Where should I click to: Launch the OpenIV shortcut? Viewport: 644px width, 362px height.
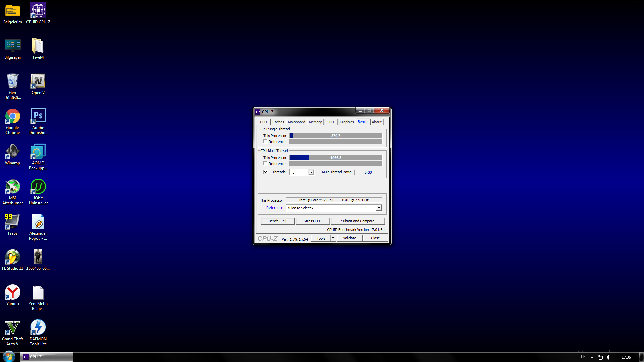[38, 84]
